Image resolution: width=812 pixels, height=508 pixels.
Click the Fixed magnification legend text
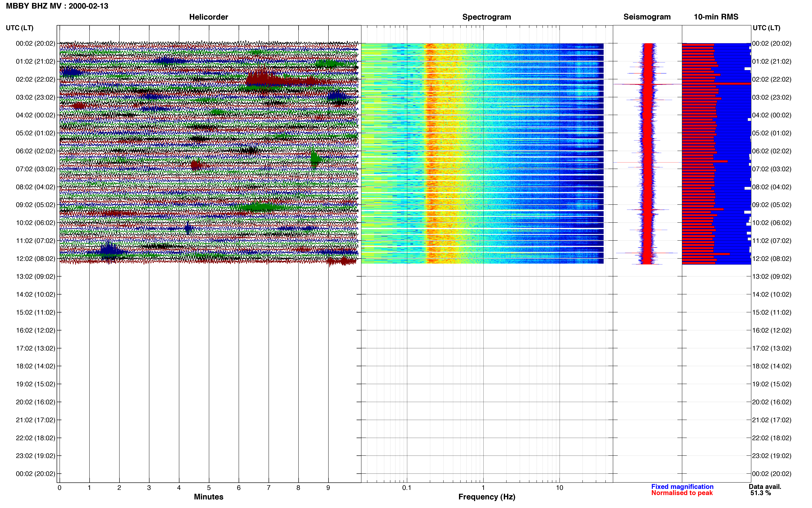[x=682, y=486]
